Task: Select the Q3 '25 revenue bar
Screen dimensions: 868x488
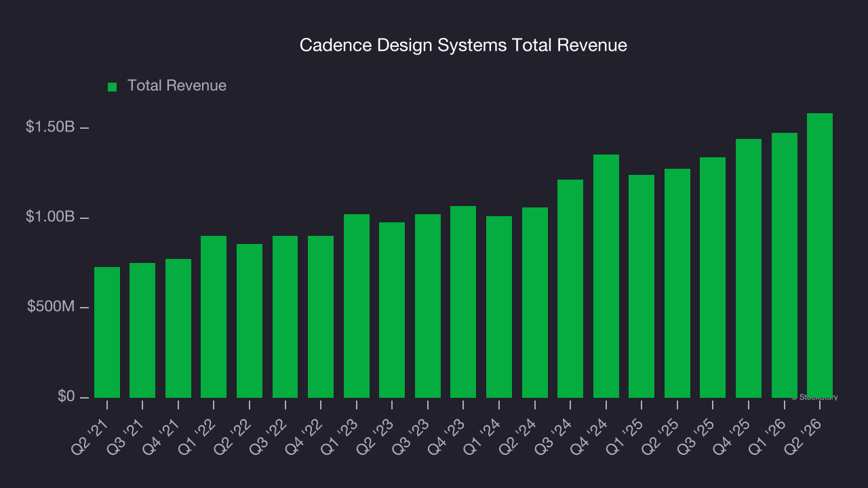Action: 713,277
